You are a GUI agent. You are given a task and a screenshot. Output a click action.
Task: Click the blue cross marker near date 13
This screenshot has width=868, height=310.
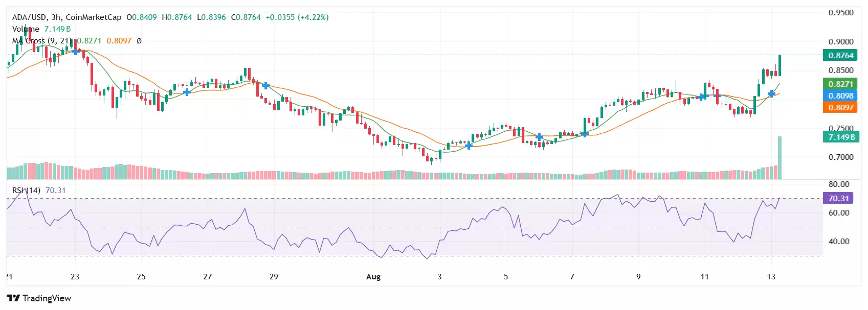click(x=771, y=93)
